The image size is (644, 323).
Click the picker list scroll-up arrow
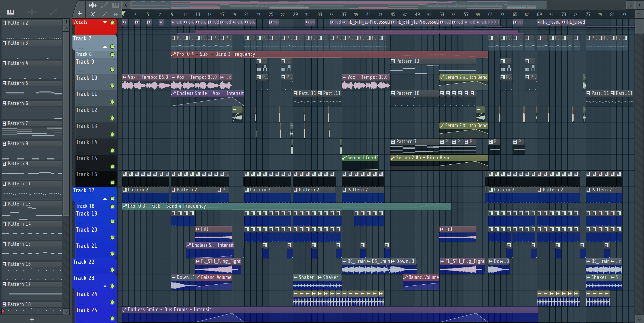click(x=66, y=28)
